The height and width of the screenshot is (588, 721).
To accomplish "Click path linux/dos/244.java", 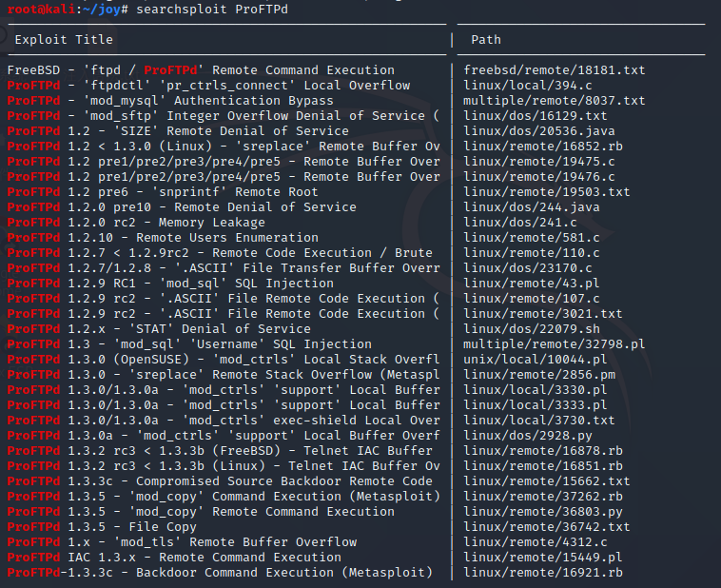I will click(532, 206).
